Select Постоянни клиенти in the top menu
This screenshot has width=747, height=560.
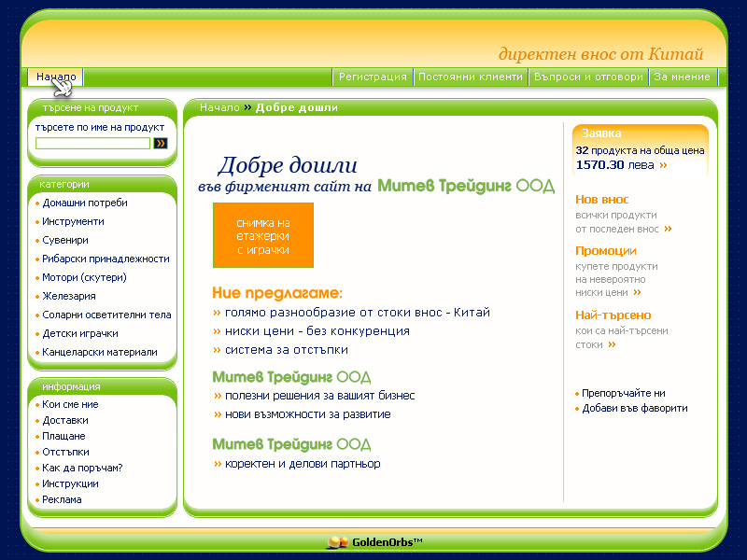(x=472, y=77)
